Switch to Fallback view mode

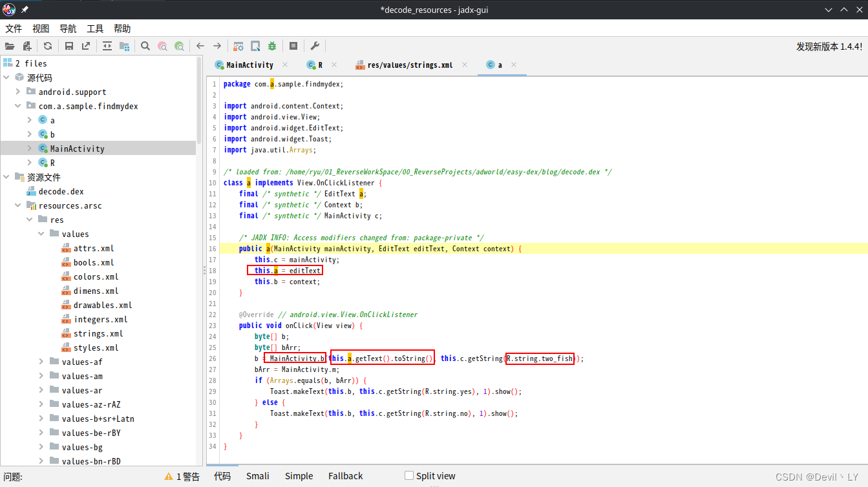pyautogui.click(x=345, y=476)
